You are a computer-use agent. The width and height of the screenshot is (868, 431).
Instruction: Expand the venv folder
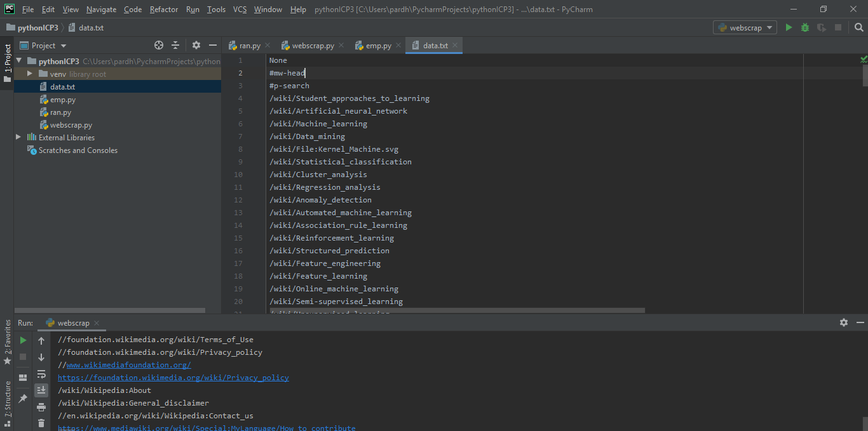point(29,74)
